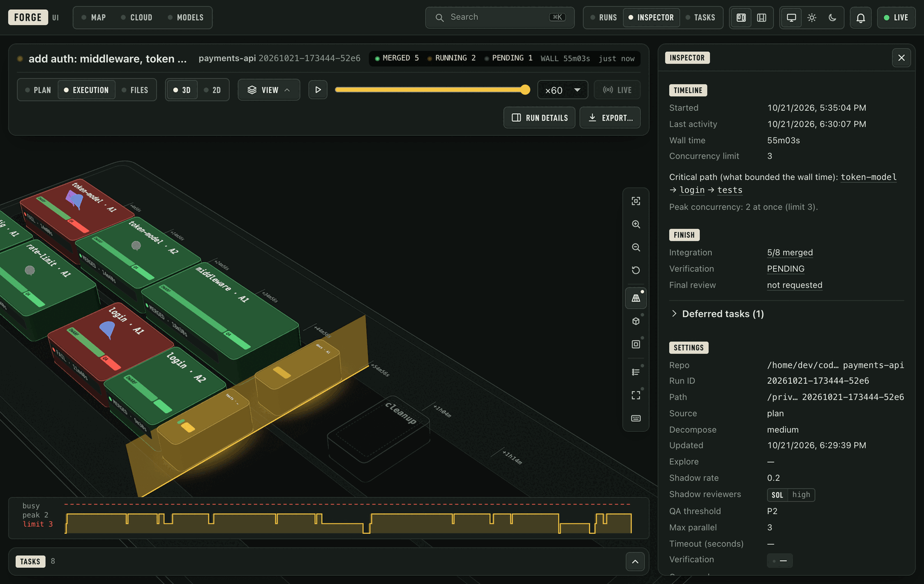The width and height of the screenshot is (924, 584).
Task: Select the 2D view mode
Action: (212, 90)
